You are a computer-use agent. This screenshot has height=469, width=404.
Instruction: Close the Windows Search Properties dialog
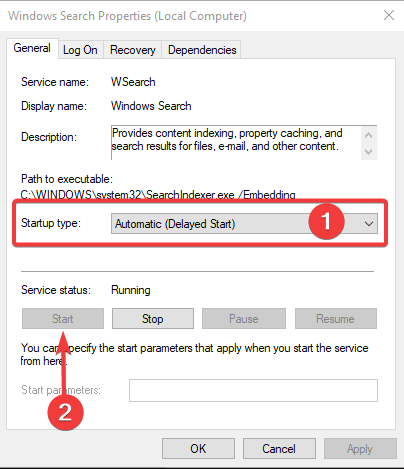(x=389, y=15)
